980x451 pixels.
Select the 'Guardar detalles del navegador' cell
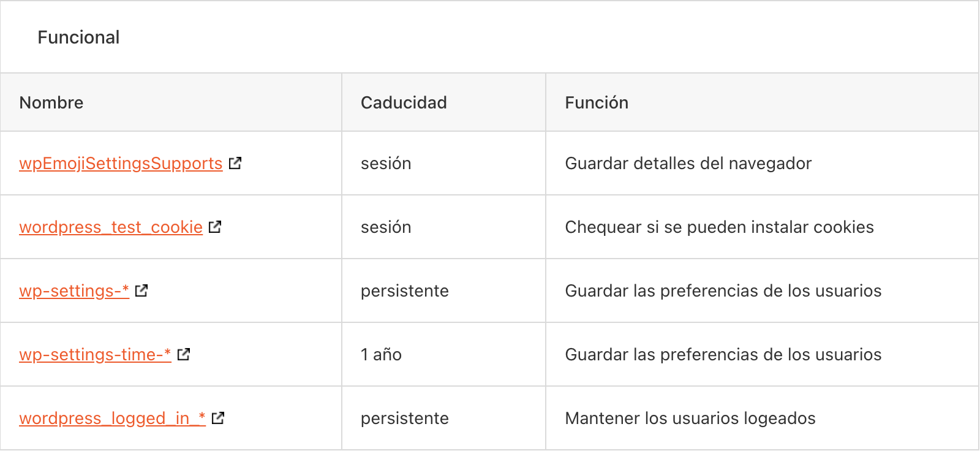click(x=762, y=164)
